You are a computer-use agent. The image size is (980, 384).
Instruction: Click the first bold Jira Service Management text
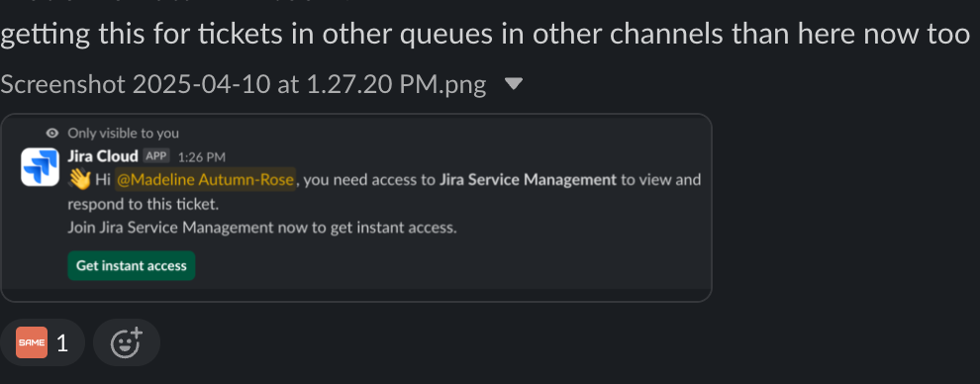point(529,180)
